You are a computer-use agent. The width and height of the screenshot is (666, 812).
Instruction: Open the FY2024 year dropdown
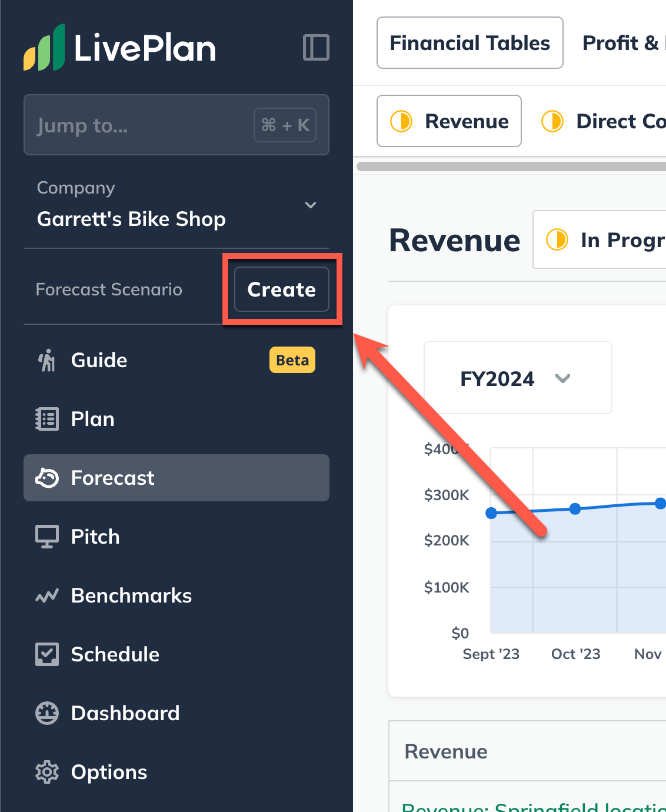click(518, 378)
